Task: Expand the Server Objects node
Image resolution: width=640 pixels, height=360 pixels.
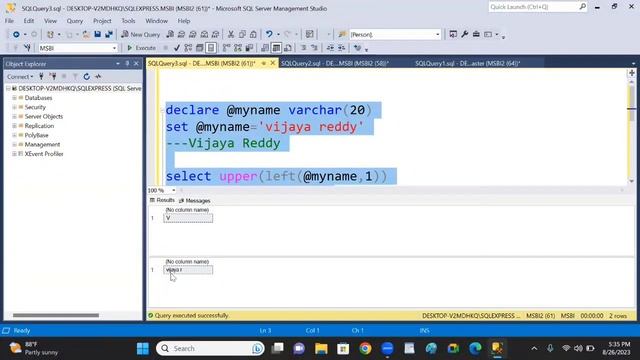Action: click(14, 117)
